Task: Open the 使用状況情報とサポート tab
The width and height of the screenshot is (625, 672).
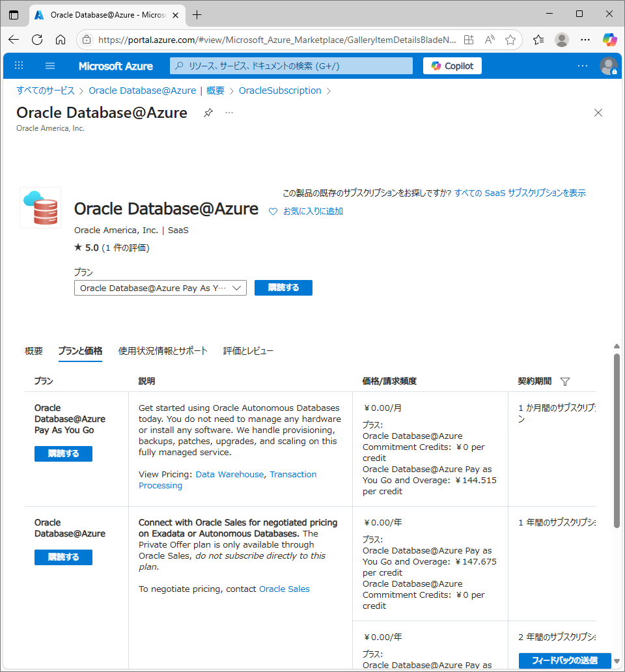Action: [163, 351]
